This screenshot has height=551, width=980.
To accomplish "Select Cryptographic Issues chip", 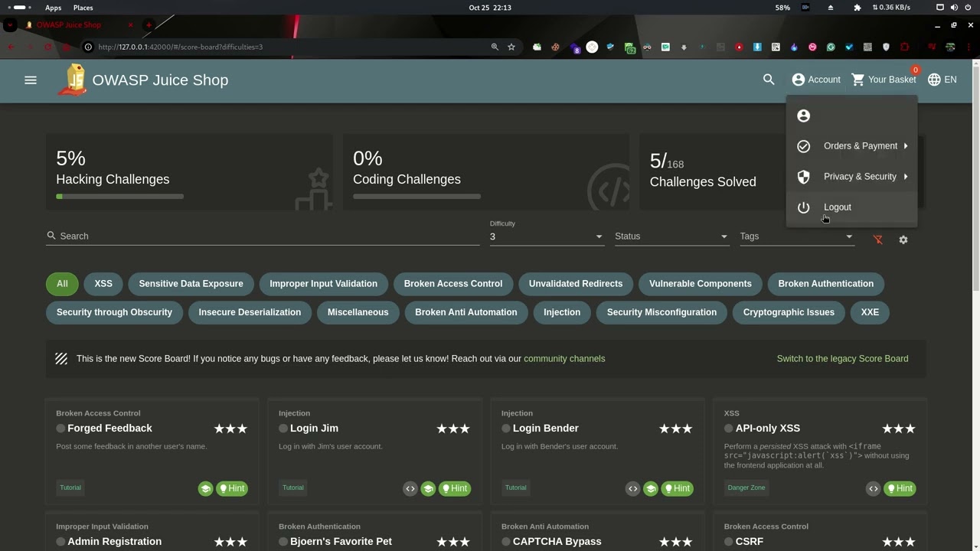I will coord(789,311).
